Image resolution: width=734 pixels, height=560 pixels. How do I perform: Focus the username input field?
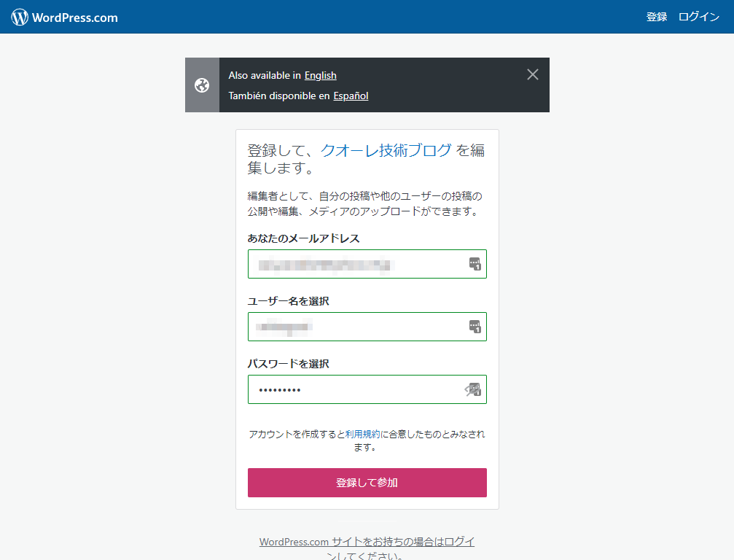356,327
